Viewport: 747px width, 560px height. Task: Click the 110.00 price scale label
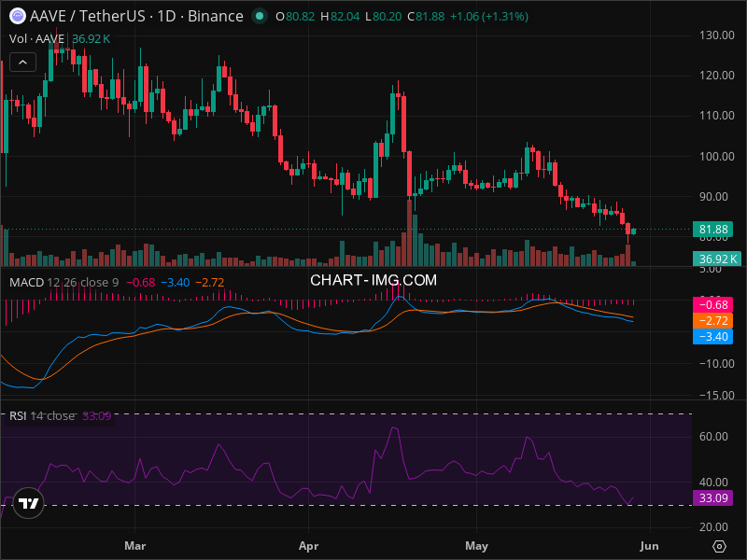716,115
